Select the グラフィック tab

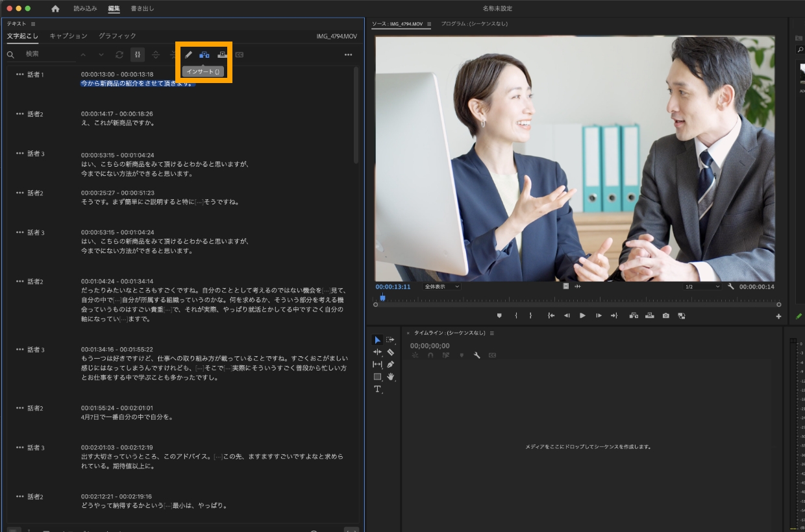point(118,36)
